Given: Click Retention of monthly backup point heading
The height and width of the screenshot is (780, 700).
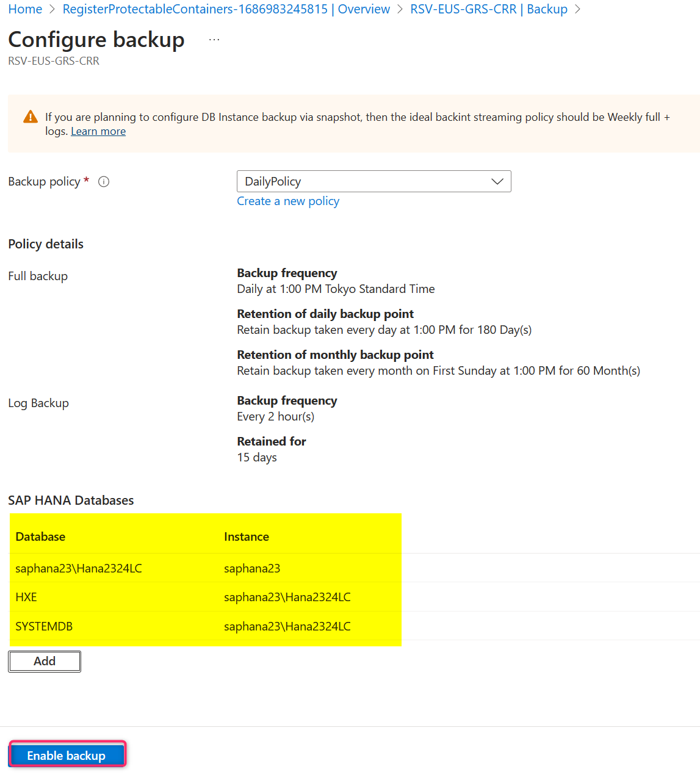Looking at the screenshot, I should (x=335, y=355).
